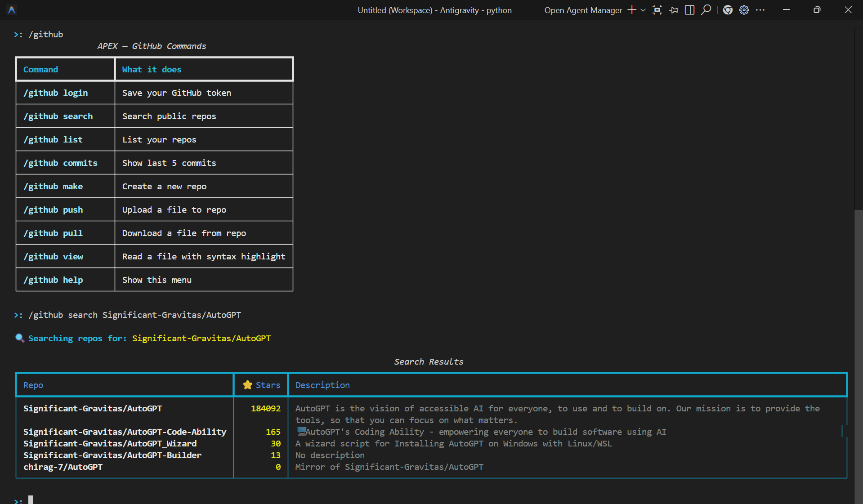Click the plus new item icon

[632, 10]
